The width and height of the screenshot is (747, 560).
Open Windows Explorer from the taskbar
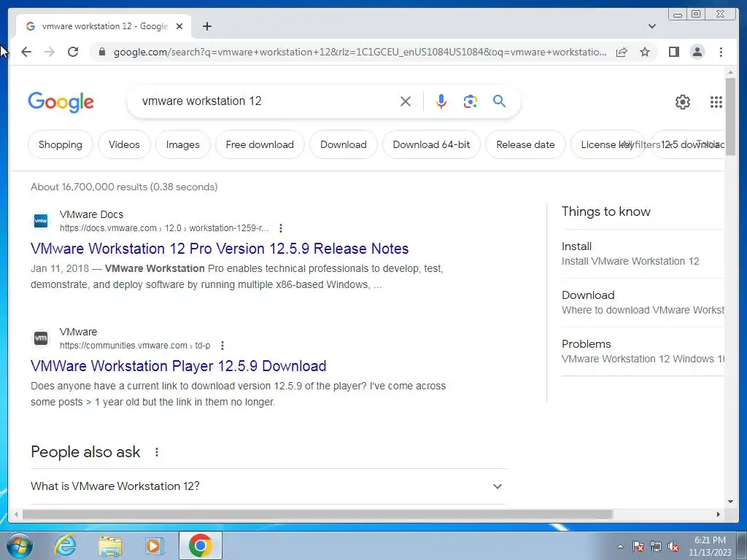click(x=110, y=545)
